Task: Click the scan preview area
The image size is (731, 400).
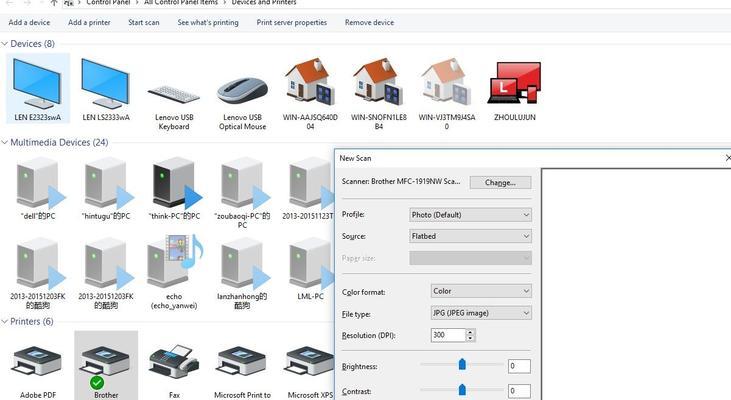Action: point(636,284)
